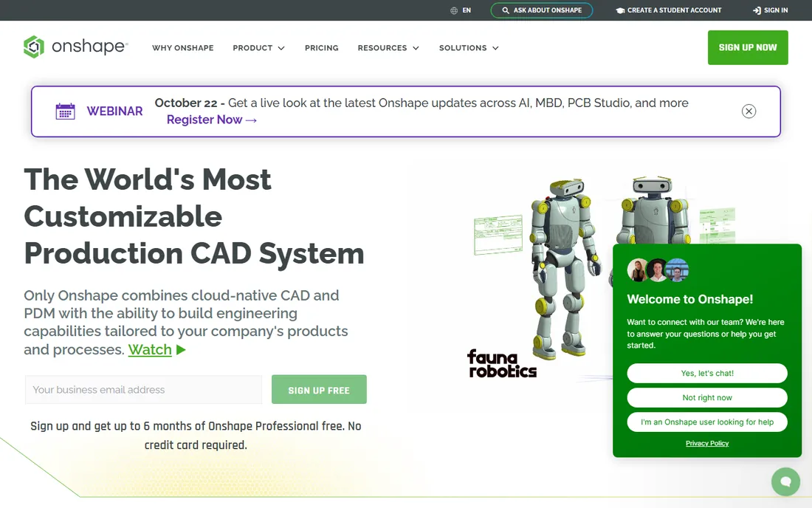Viewport: 812px width, 508px height.
Task: Expand the Solutions dropdown menu
Action: [x=469, y=48]
